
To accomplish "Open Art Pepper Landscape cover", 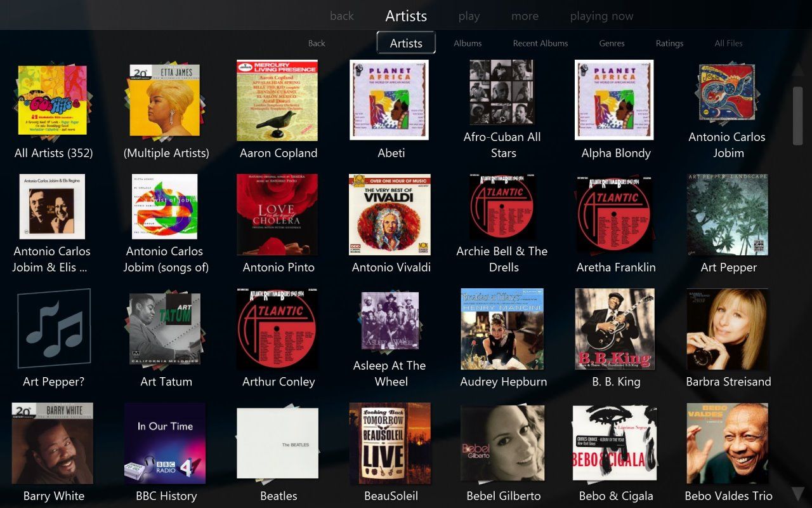I will pyautogui.click(x=728, y=215).
